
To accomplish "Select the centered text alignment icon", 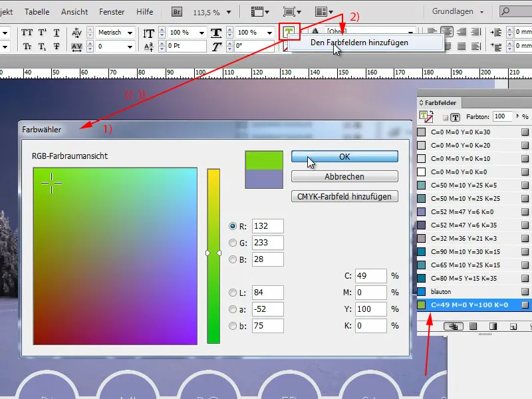I will point(447,32).
